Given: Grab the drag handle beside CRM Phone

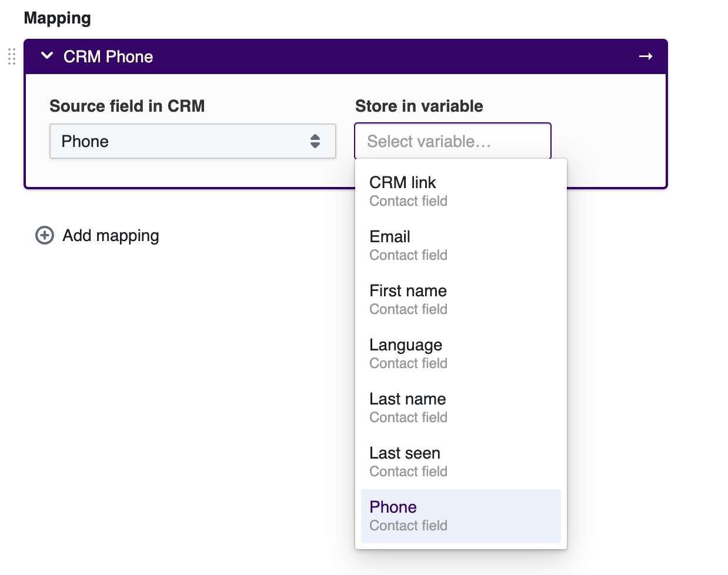Looking at the screenshot, I should coord(11,56).
